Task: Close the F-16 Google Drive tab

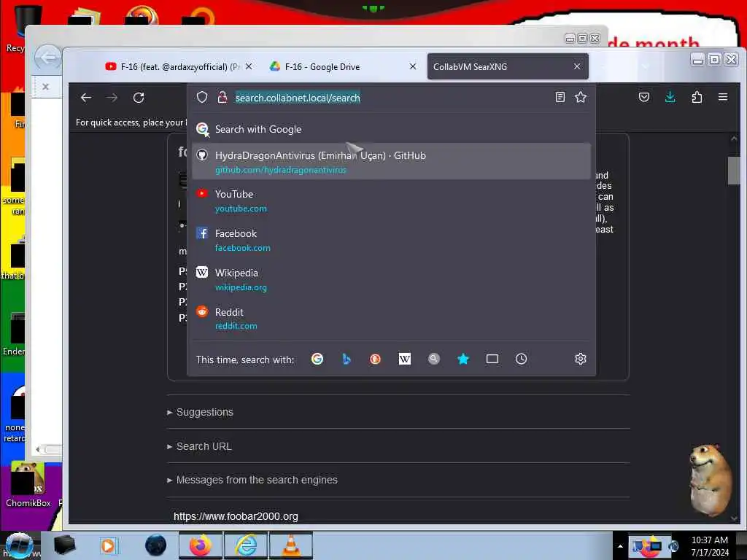Action: (413, 66)
